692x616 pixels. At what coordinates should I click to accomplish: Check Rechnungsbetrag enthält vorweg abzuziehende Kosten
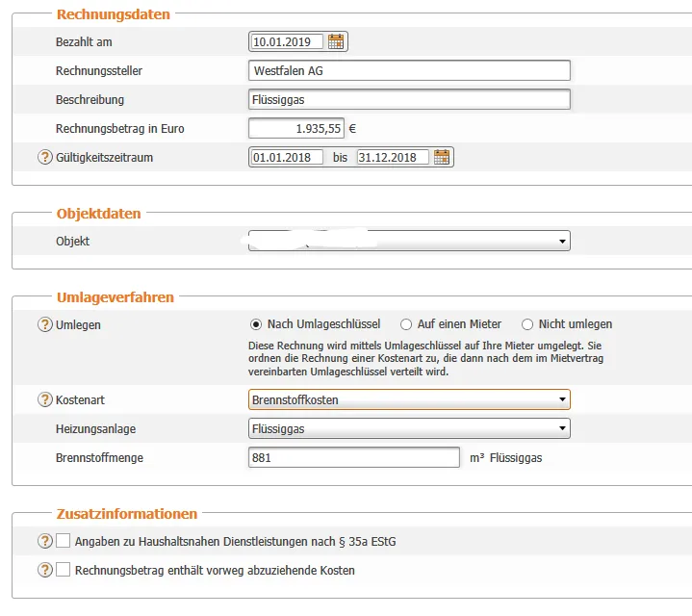pyautogui.click(x=64, y=570)
